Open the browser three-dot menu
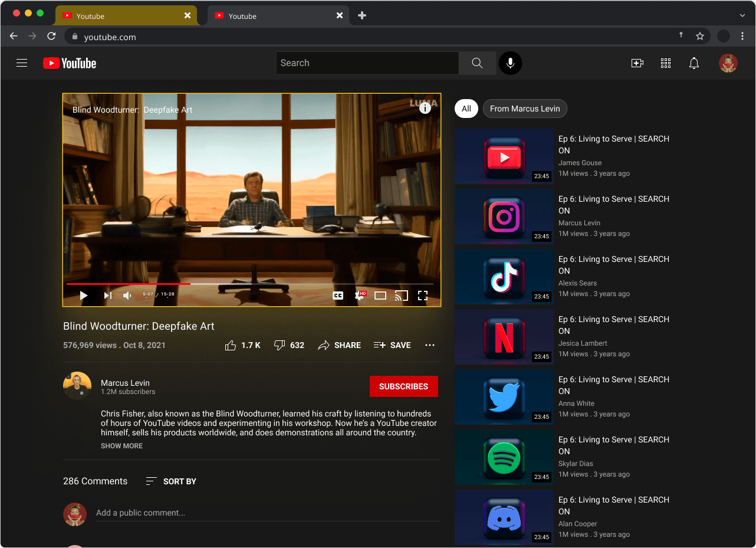The image size is (756, 548). [742, 36]
